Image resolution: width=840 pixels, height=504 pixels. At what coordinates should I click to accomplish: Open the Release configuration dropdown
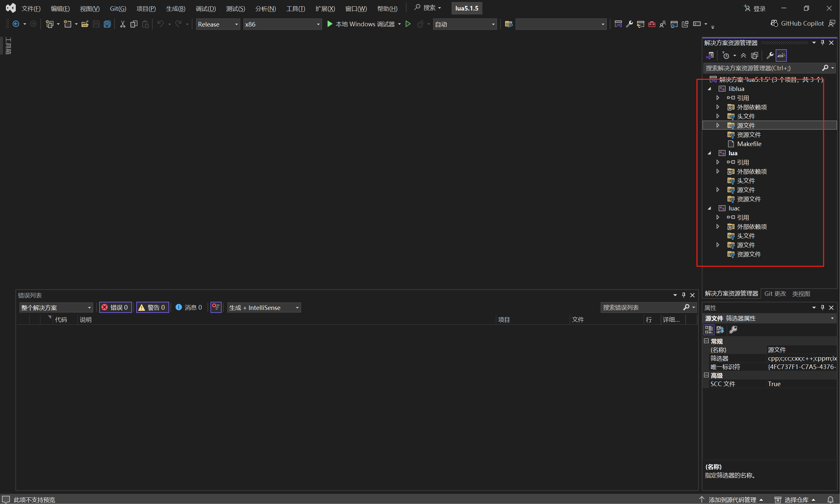(218, 24)
